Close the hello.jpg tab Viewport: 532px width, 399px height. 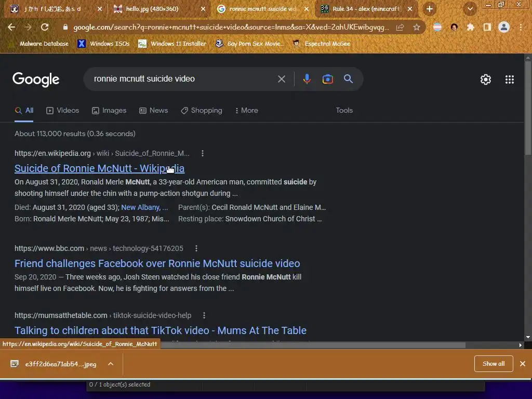pos(203,9)
